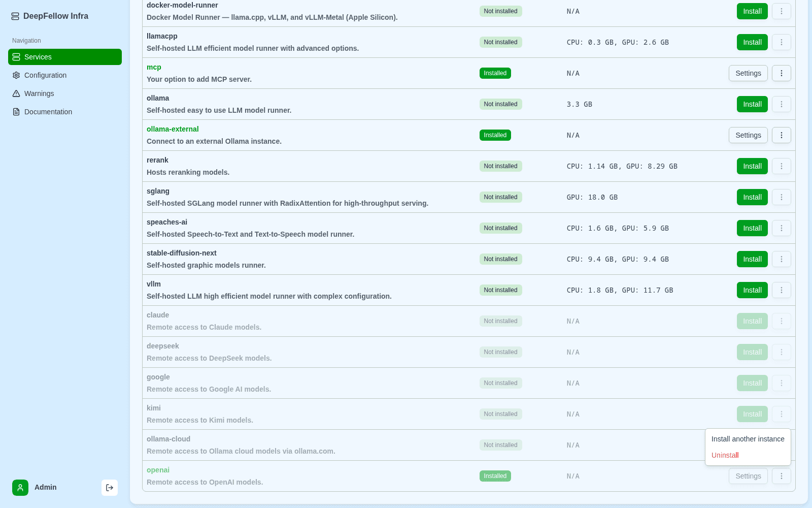
Task: Click the vllm row's kebab icon
Action: [x=782, y=290]
